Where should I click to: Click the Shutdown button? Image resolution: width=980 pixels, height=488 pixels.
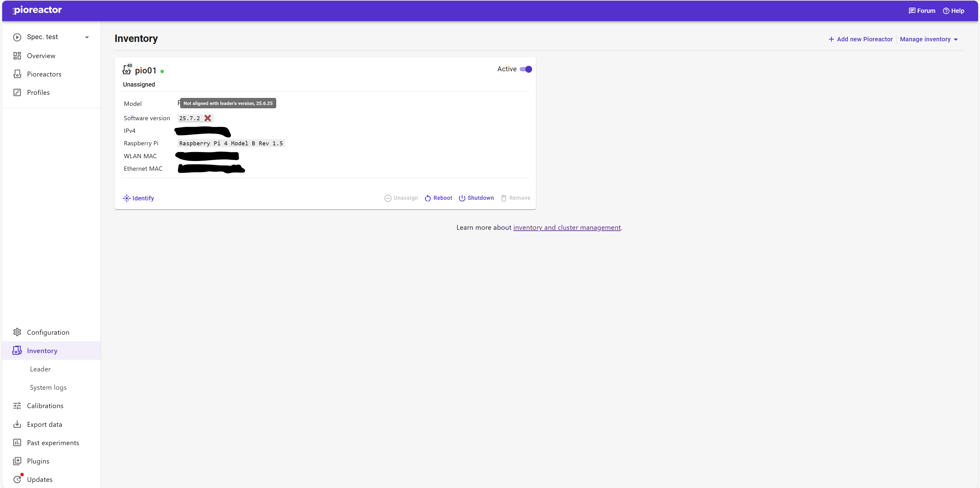[x=476, y=198]
